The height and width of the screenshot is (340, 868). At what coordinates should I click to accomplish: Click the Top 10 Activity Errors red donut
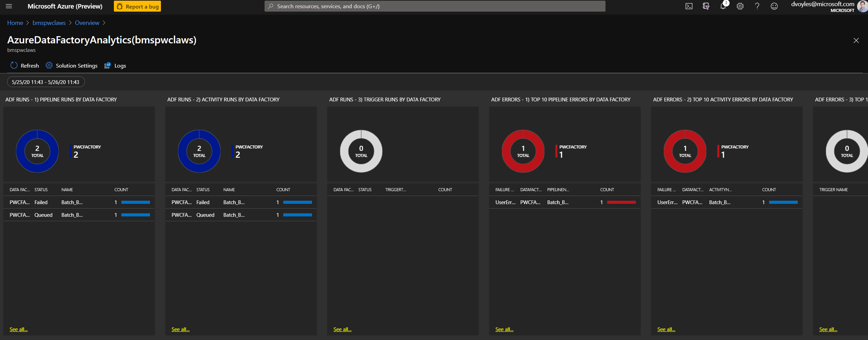coord(685,151)
